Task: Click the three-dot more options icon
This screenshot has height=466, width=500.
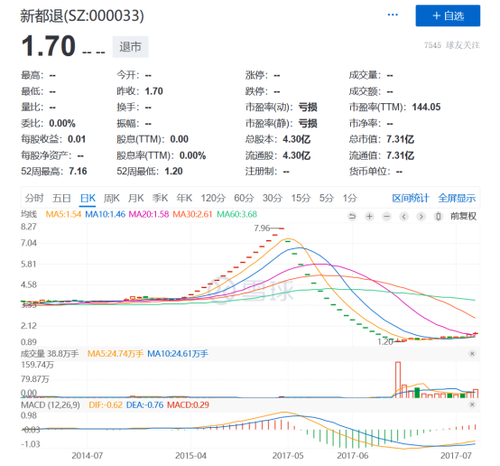Action: pos(393,15)
